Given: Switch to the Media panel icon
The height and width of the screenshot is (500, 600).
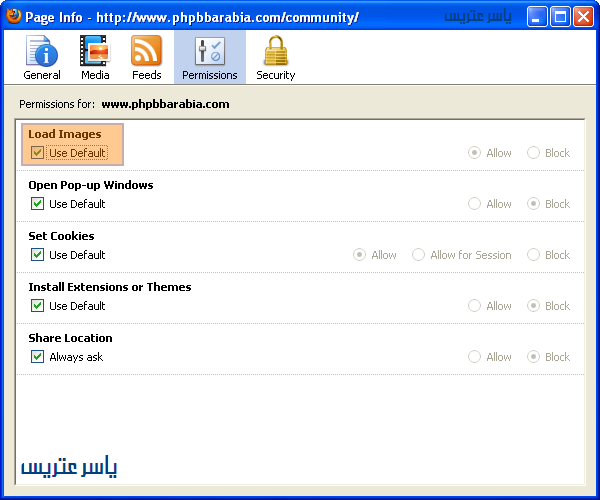Looking at the screenshot, I should [95, 51].
